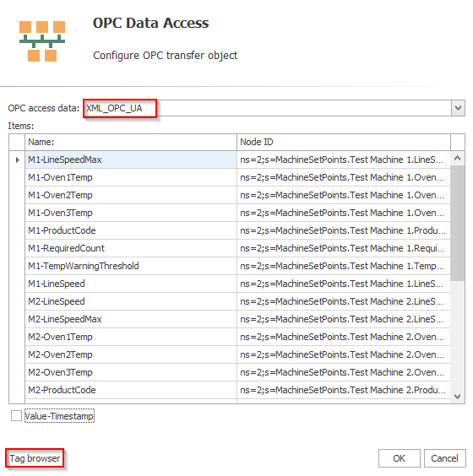Select the M1-TempWarningThreshold name cell
Screen dimensions: 473x476
click(131, 266)
